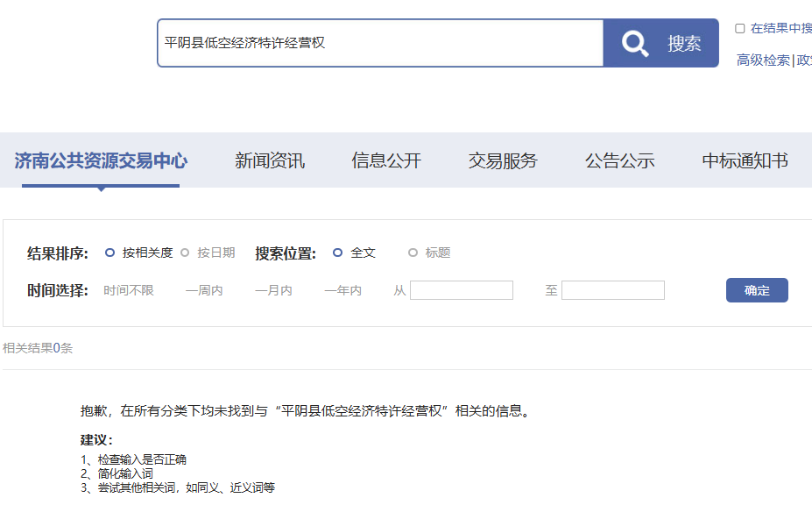
Task: Open the 新闻资讯 tab
Action: tap(270, 160)
